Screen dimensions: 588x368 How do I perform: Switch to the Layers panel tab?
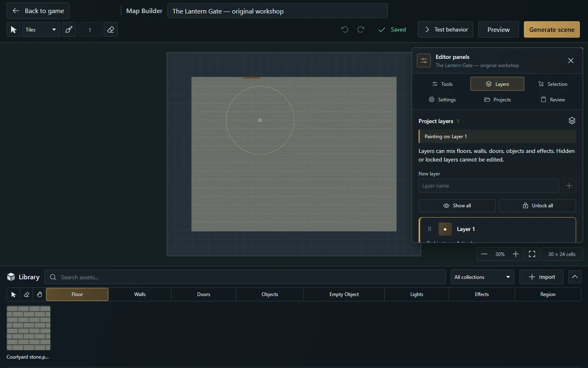click(x=497, y=84)
